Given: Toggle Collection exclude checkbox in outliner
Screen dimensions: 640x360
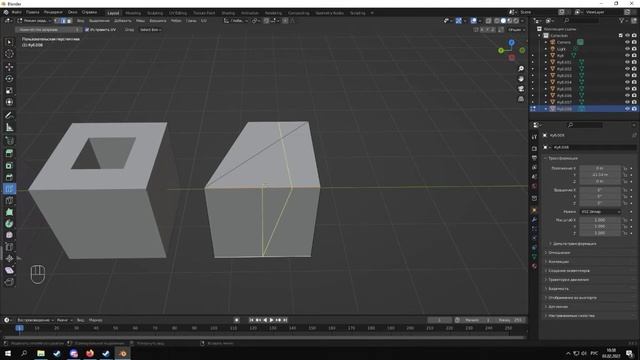Looking at the screenshot, I should (x=621, y=36).
